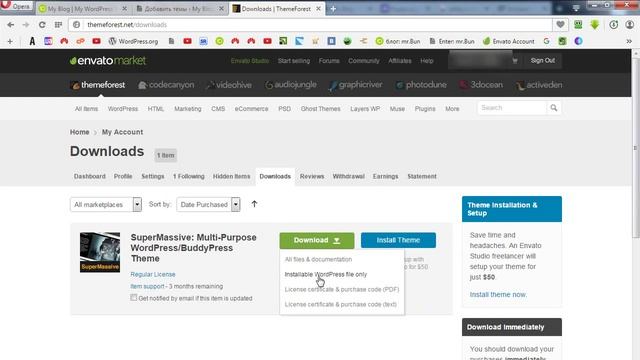640x360 pixels.
Task: Close the Downloads | ThemeForest tab
Action: tap(318, 9)
